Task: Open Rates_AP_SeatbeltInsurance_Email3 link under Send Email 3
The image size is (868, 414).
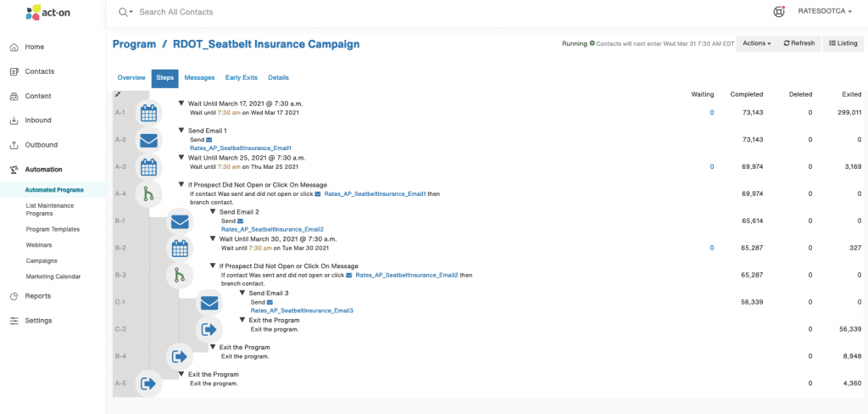Action: [302, 310]
